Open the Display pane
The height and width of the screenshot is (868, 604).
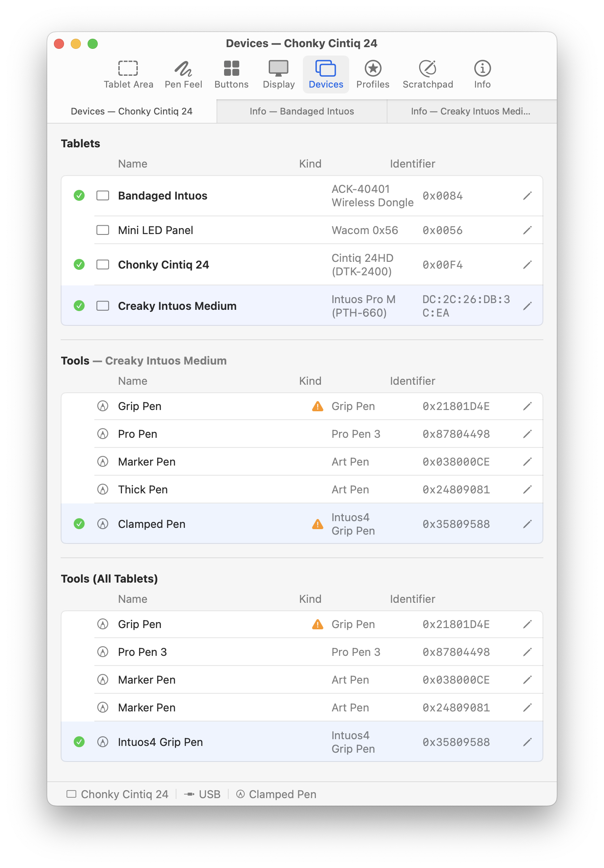pos(278,75)
